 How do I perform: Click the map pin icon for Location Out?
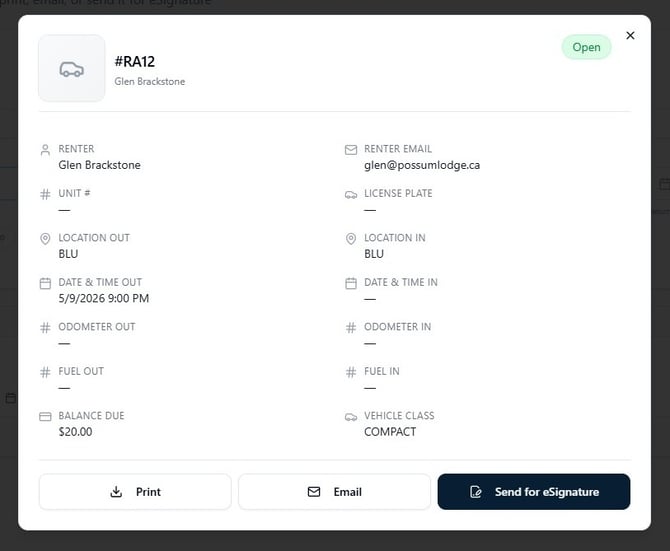[x=45, y=239]
